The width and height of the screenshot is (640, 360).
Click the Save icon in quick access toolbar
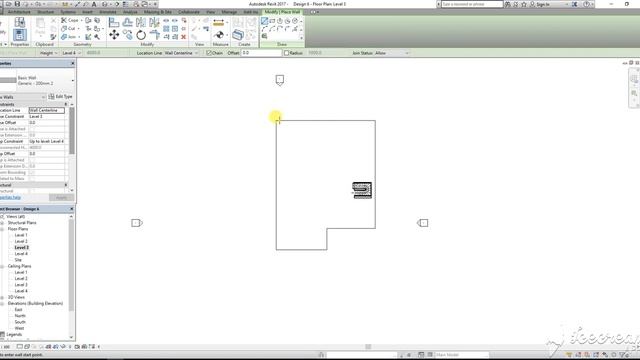(x=18, y=4)
